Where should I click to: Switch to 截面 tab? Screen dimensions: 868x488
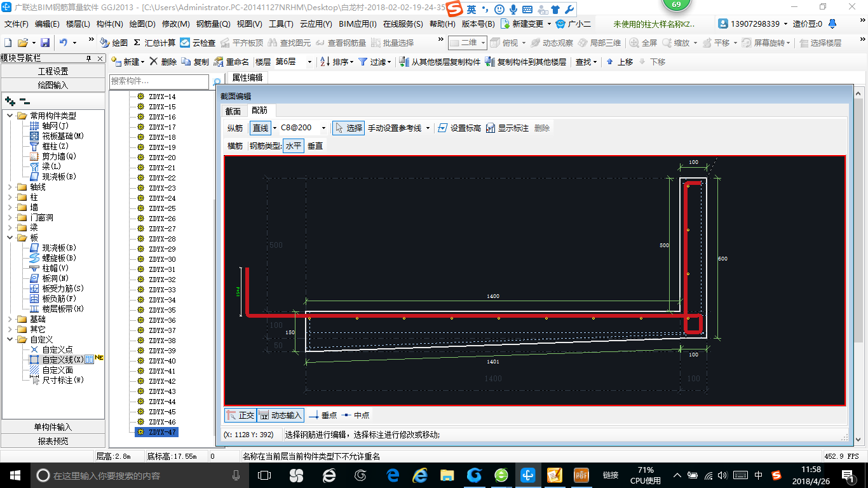(x=233, y=111)
